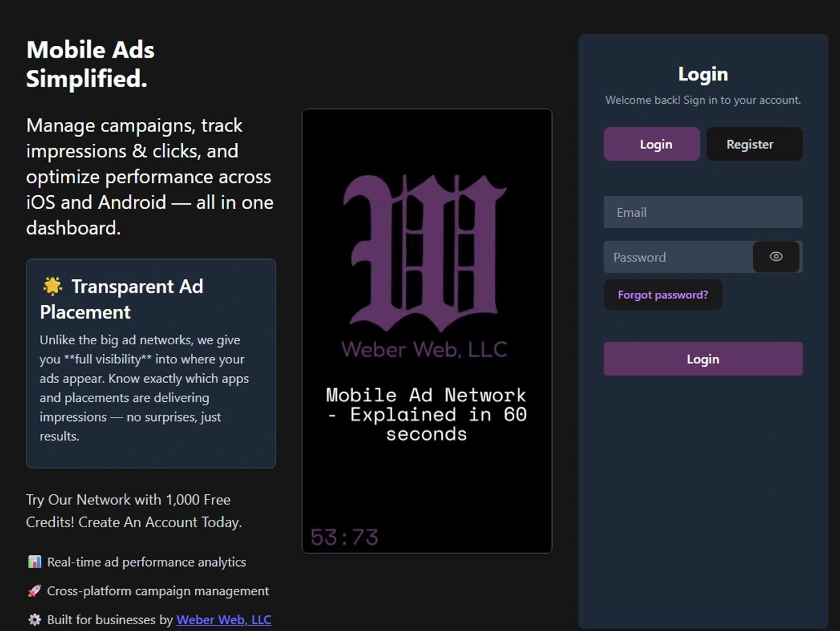Click inside the Password input field
Image resolution: width=840 pixels, height=631 pixels.
tap(677, 257)
